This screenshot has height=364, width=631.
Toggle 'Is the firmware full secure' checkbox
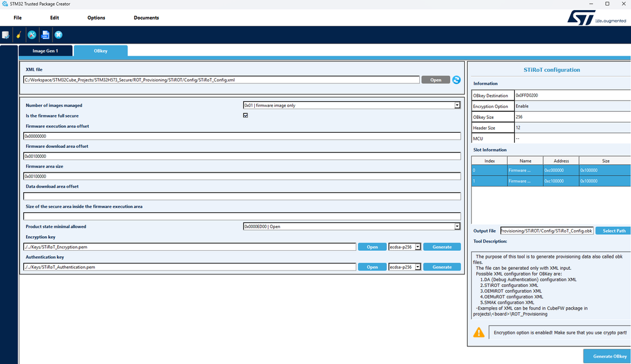point(245,116)
